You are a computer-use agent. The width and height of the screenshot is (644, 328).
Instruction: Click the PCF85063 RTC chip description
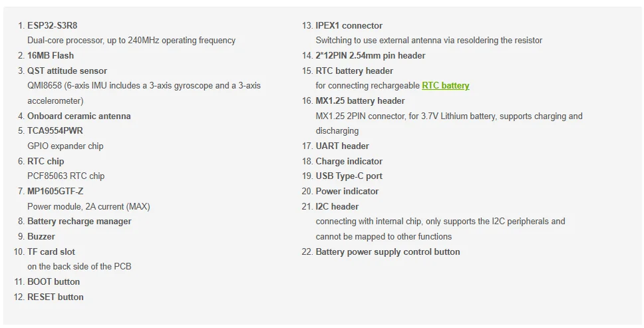tap(66, 176)
